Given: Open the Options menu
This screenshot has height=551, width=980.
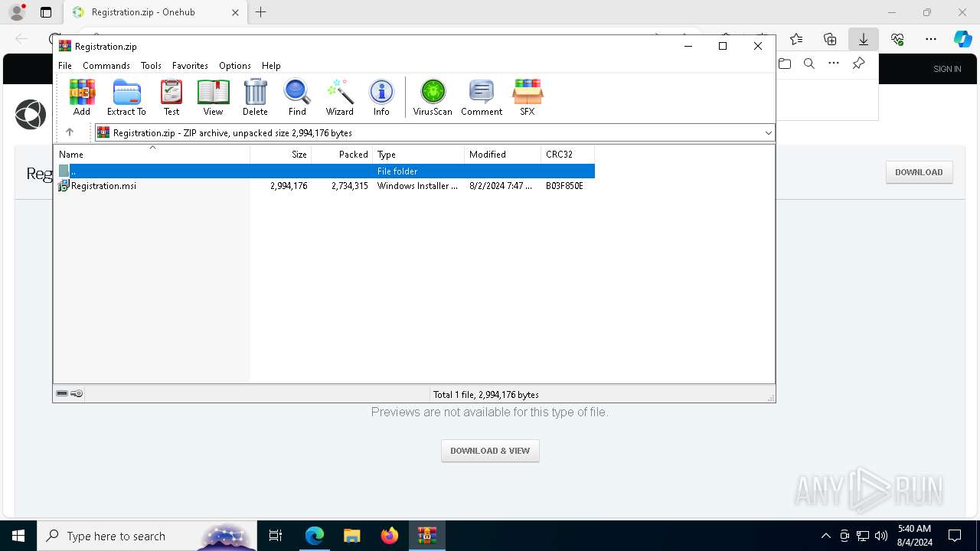Looking at the screenshot, I should point(235,66).
